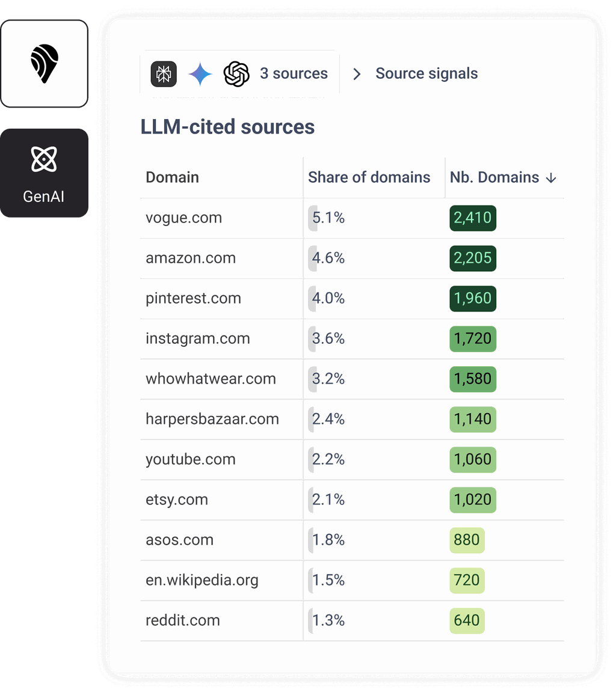Open the vogue.com domain link
Viewport: 616px width, 695px height.
click(183, 218)
